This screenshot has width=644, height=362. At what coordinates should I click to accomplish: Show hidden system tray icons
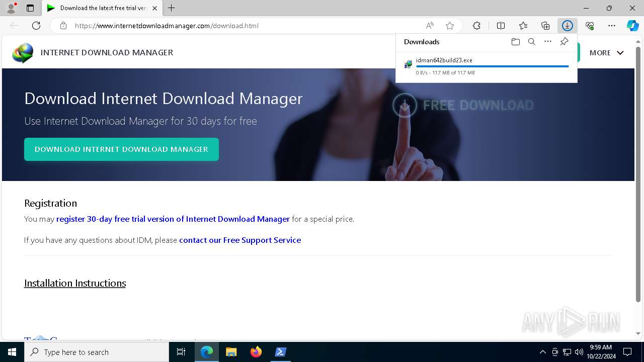click(x=542, y=352)
